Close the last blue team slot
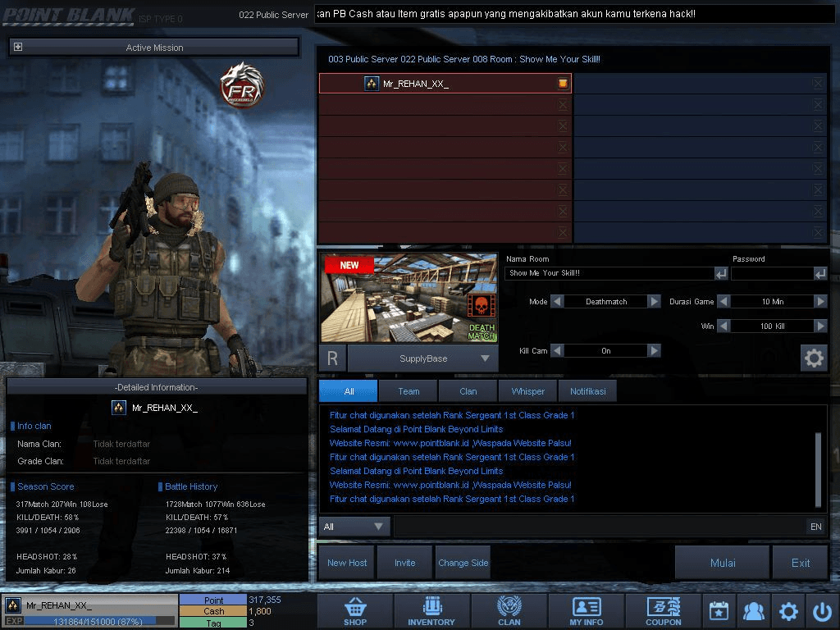Screen dimensions: 840x630 [818, 232]
